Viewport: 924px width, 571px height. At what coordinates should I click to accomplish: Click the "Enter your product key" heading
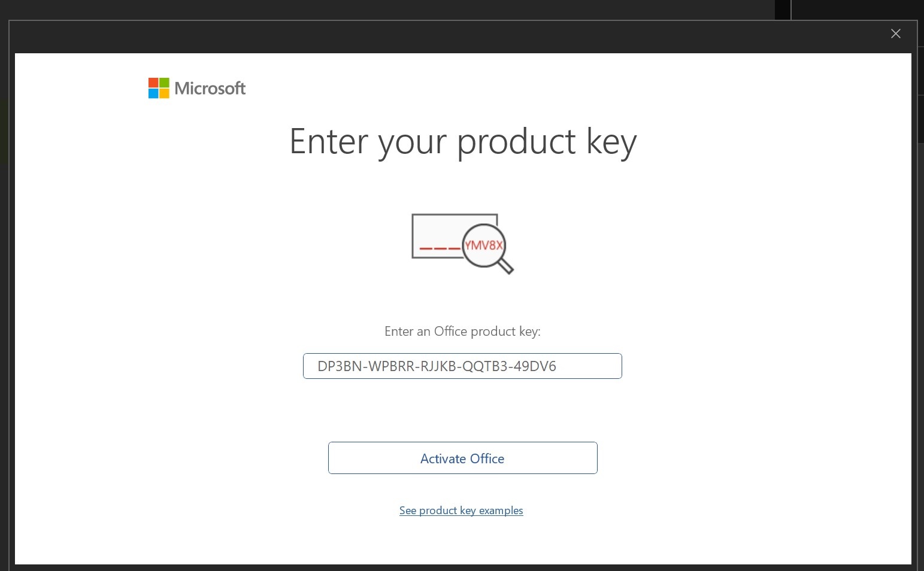coord(463,142)
